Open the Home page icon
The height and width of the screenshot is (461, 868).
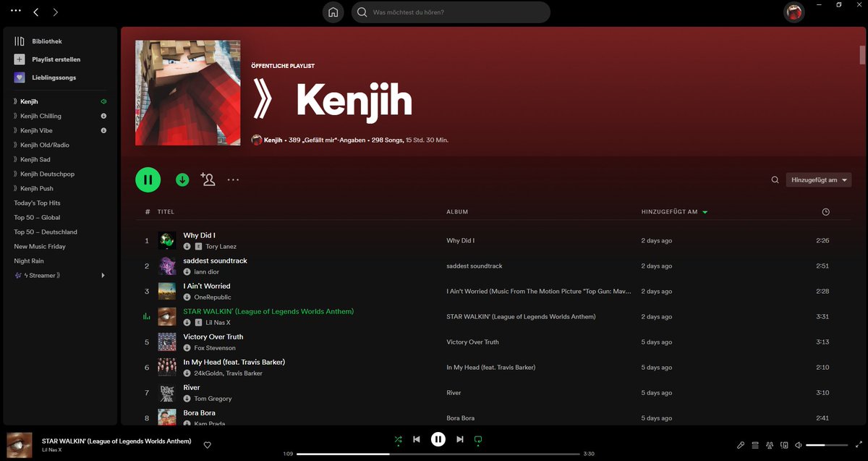coord(333,12)
